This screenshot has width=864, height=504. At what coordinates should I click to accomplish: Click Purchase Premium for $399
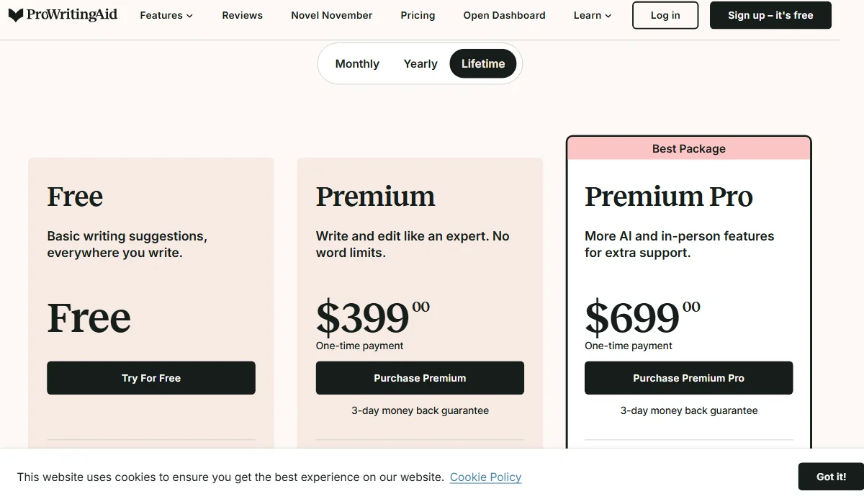pos(420,377)
